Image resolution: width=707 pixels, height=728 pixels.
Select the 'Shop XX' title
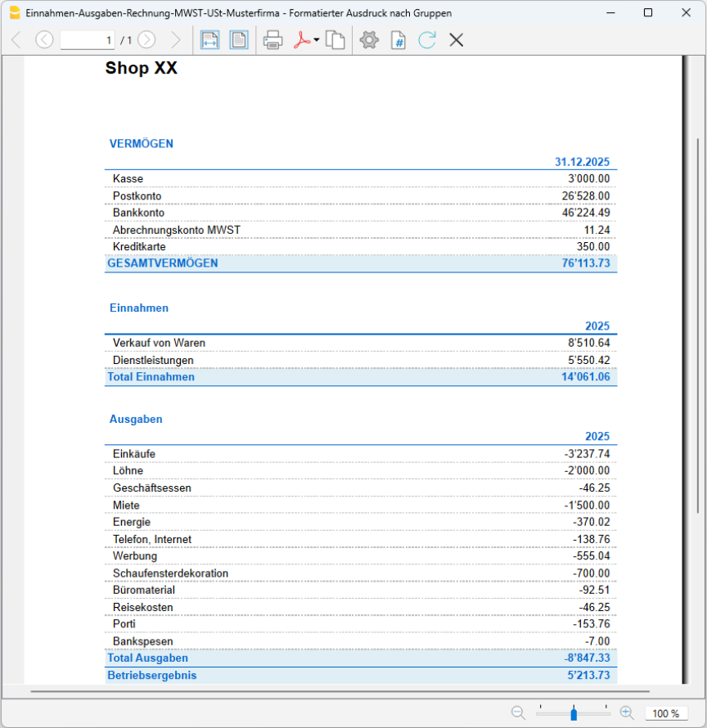142,68
